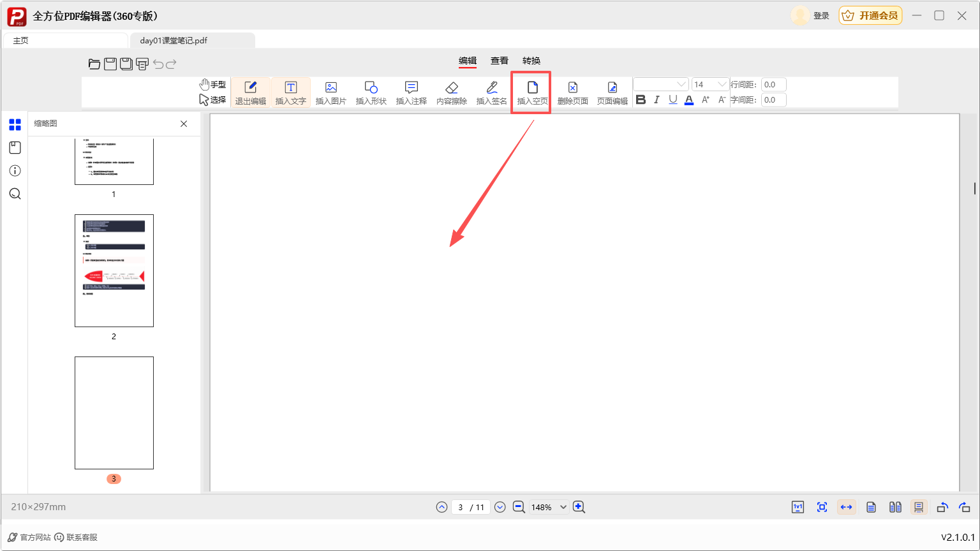Toggle Underline text formatting
The height and width of the screenshot is (551, 980).
pyautogui.click(x=672, y=100)
